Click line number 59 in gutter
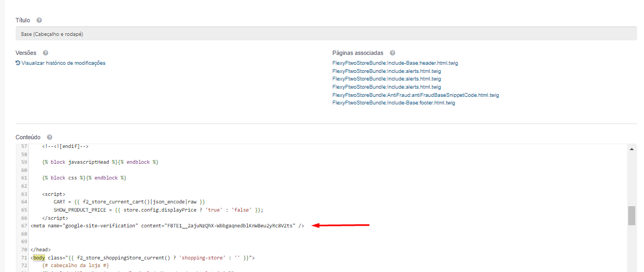644x272 pixels. 24,162
